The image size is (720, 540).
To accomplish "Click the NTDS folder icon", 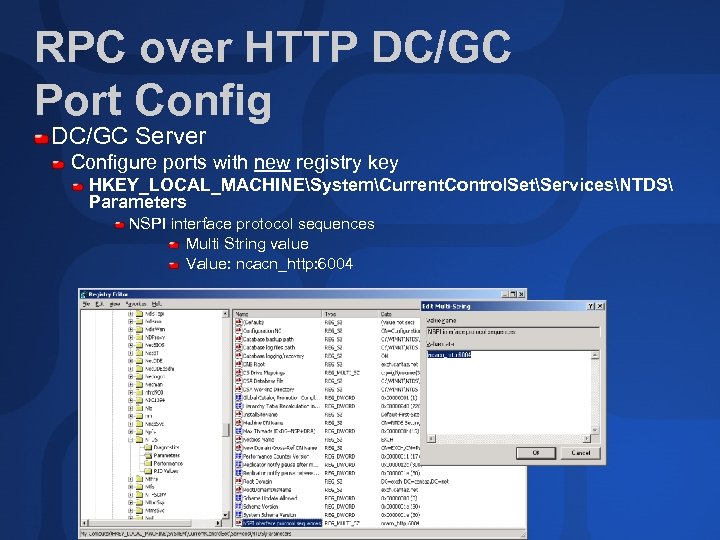I will pos(139,439).
